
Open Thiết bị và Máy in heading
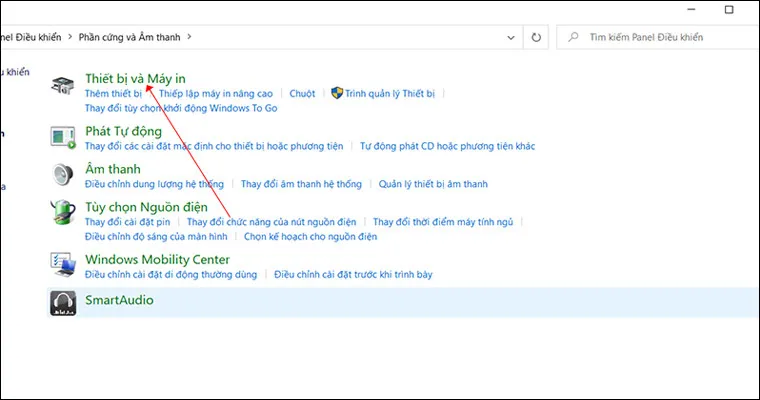click(135, 78)
